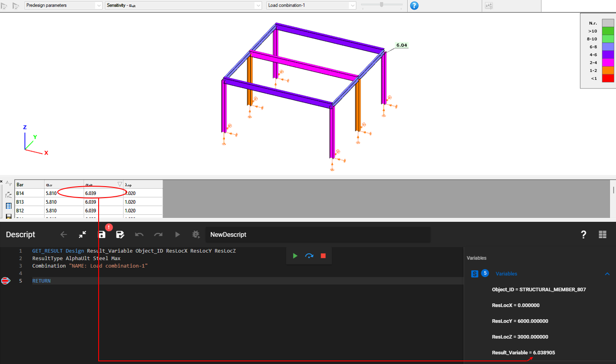
Task: Click the save disk icon beside the table
Action: coord(8,216)
